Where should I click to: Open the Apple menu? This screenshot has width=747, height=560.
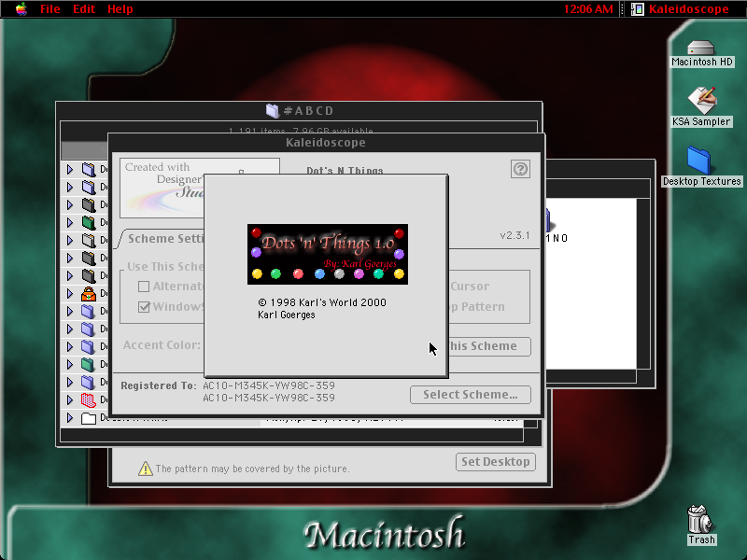[21, 9]
